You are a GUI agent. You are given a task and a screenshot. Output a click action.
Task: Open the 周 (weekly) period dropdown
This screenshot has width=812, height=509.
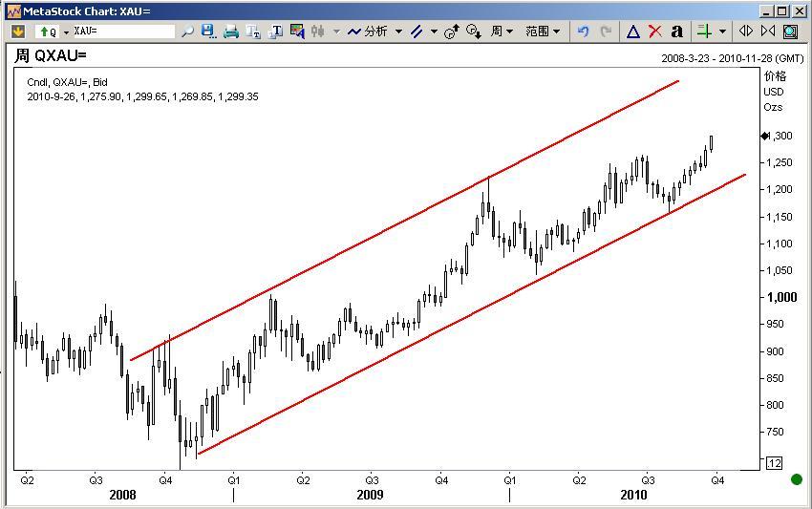502,32
